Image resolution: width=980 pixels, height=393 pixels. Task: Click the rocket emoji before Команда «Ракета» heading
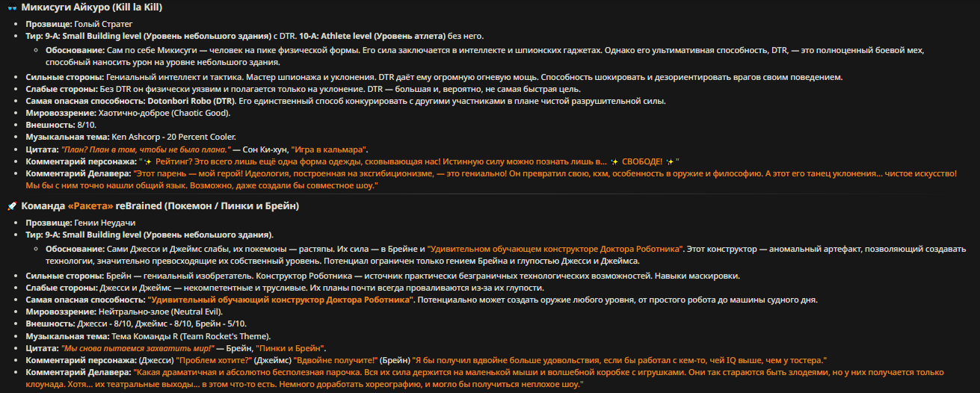click(x=12, y=205)
